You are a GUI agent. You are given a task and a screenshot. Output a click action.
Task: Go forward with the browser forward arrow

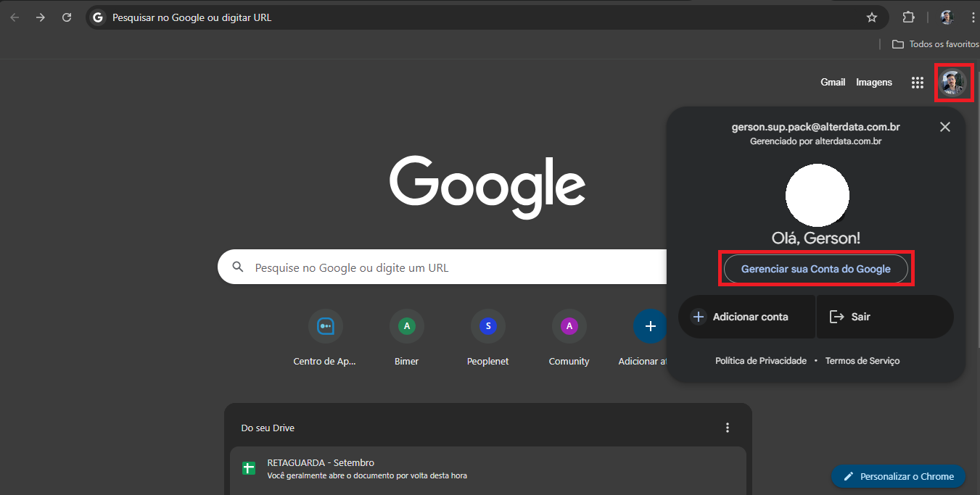click(41, 17)
